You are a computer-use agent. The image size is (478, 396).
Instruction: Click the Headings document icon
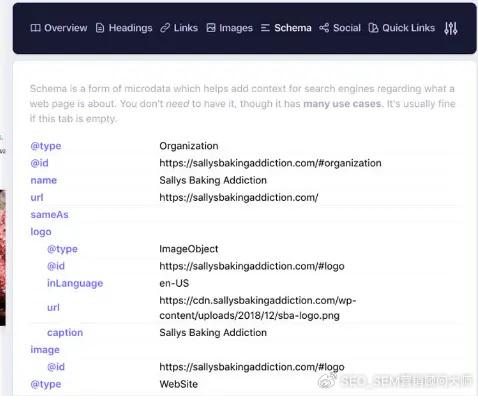tap(100, 28)
